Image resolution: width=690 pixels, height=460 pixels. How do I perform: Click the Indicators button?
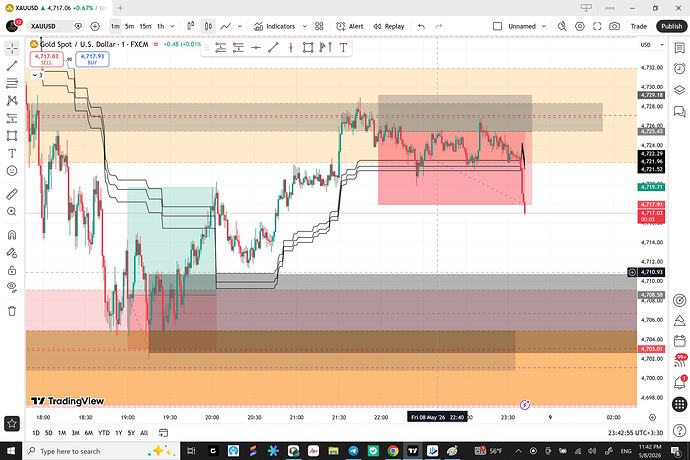275,26
